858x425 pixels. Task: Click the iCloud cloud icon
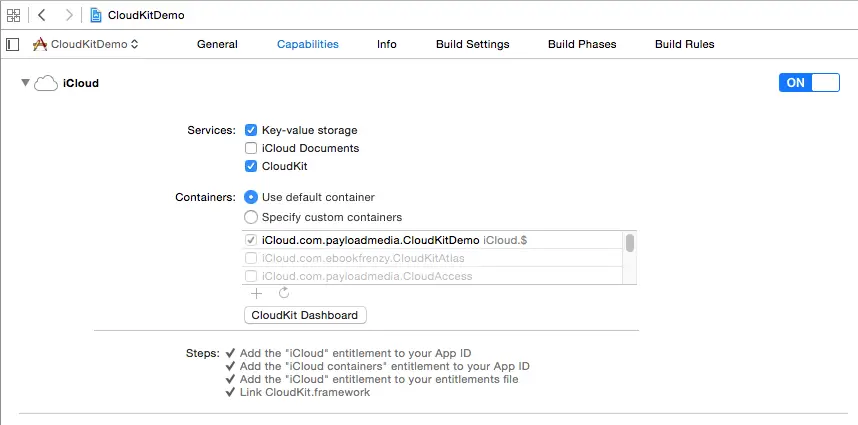(46, 84)
